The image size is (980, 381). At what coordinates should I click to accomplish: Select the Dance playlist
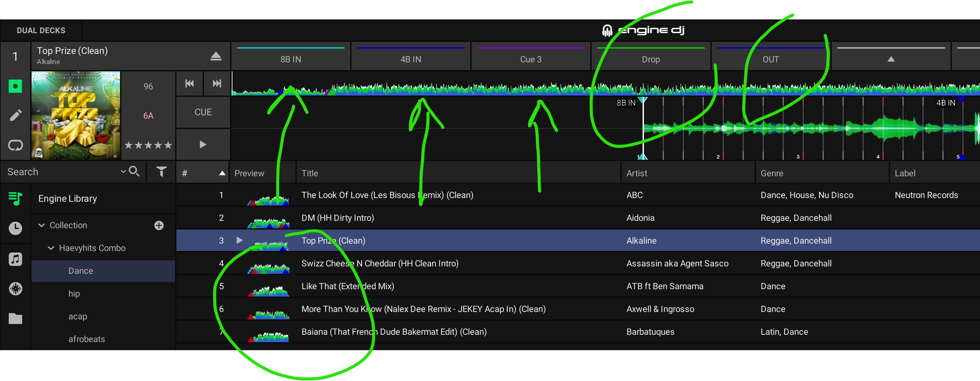[x=103, y=271]
